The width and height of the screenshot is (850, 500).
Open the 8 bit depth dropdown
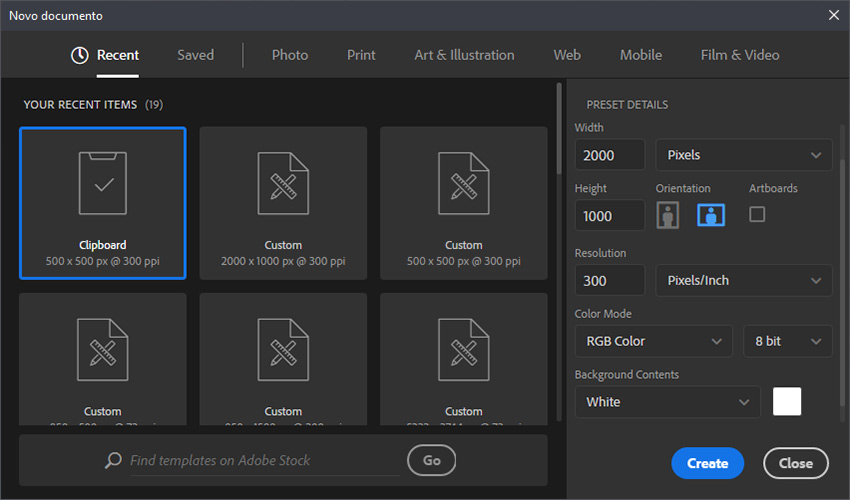pos(788,341)
